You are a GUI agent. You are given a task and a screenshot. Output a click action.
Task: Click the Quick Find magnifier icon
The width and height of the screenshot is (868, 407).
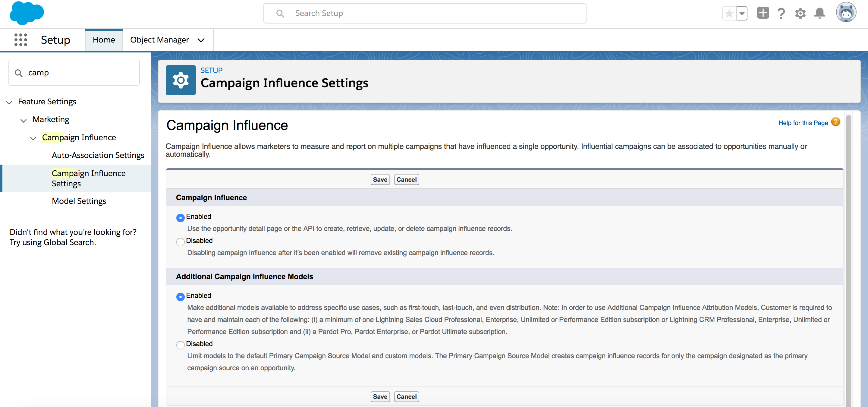tap(18, 73)
